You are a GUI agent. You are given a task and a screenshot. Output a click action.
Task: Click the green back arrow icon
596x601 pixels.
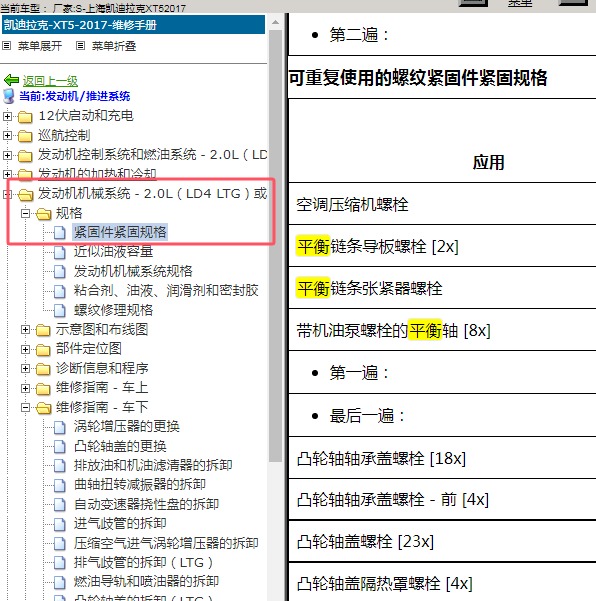11,80
